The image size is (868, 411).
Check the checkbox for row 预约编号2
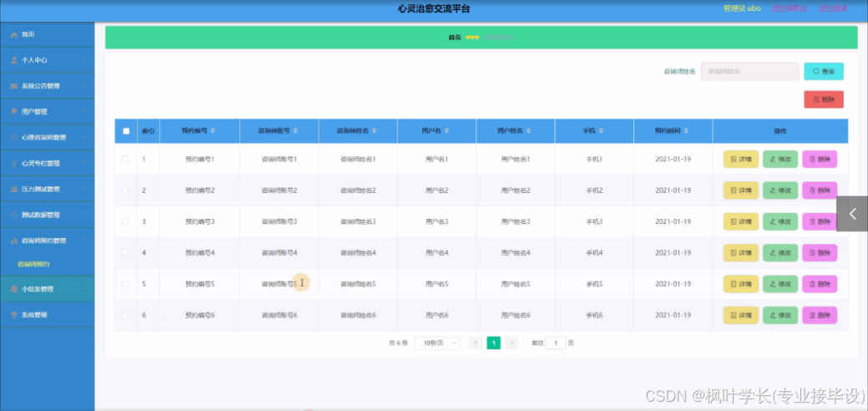coord(126,190)
